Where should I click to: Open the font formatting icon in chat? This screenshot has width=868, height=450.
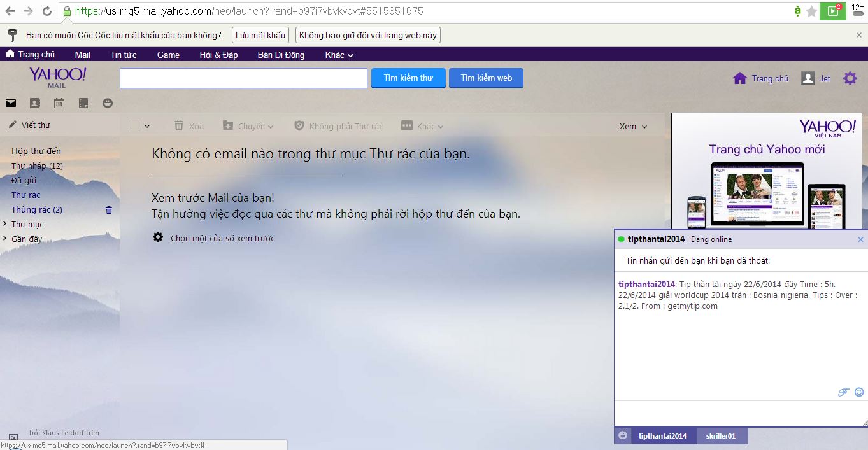[843, 392]
